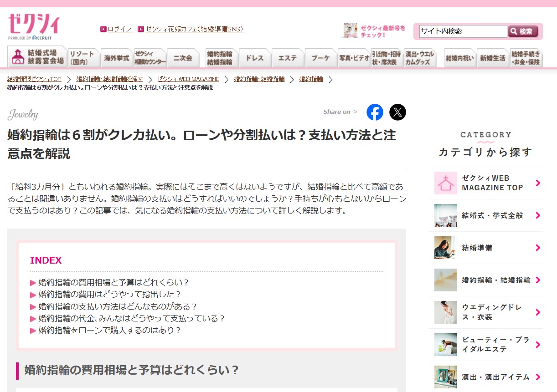Screen dimensions: 557x392
Task: Click the pink house icon for WEB MAGAZINE TOP
Action: [445, 183]
